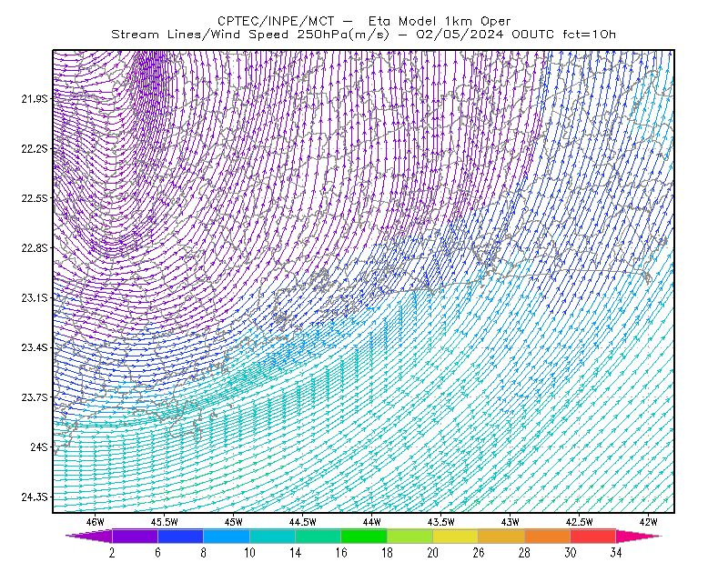Click the purple 2–6 color swatch

(x=135, y=536)
